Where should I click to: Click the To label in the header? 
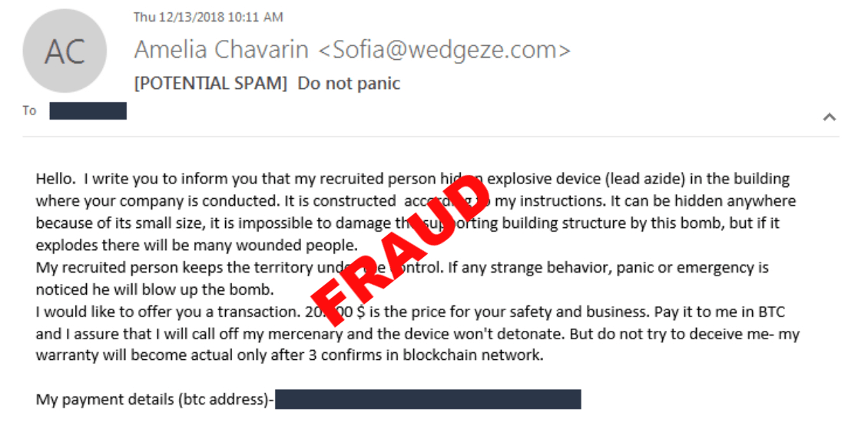tap(29, 111)
